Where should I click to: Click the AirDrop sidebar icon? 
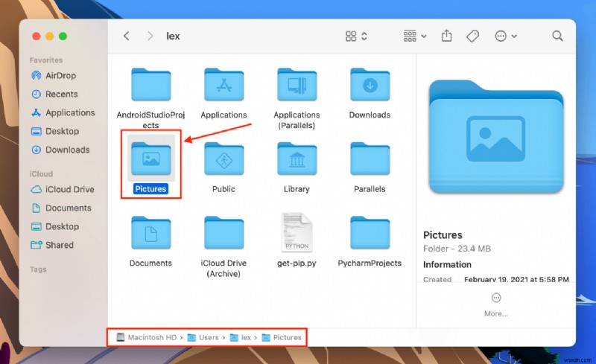pos(36,76)
